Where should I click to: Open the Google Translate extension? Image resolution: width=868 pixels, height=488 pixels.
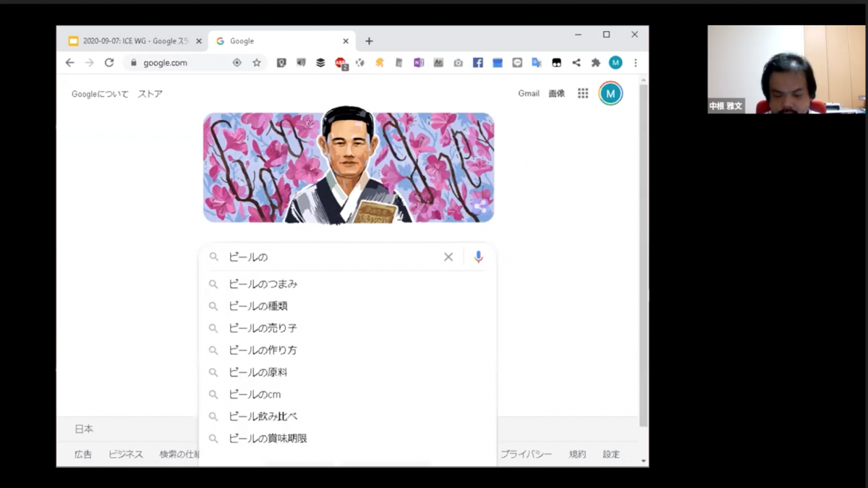tap(537, 63)
